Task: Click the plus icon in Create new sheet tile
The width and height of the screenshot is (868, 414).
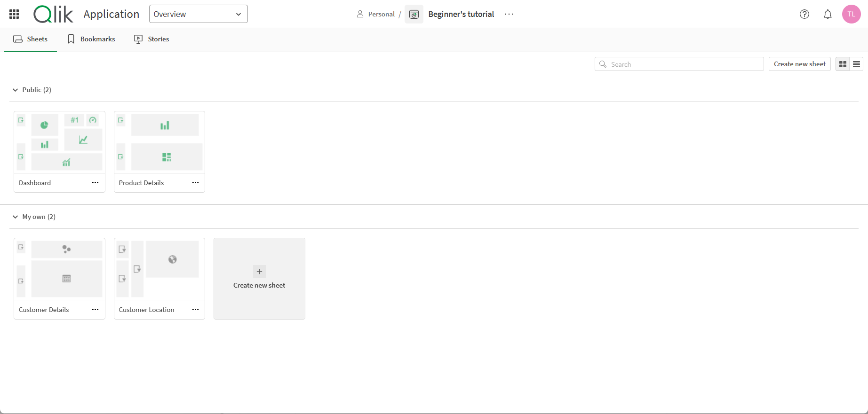Action: point(259,272)
